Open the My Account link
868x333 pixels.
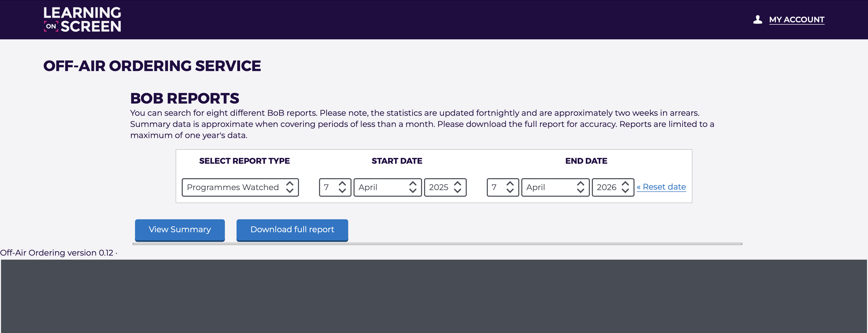pyautogui.click(x=797, y=20)
